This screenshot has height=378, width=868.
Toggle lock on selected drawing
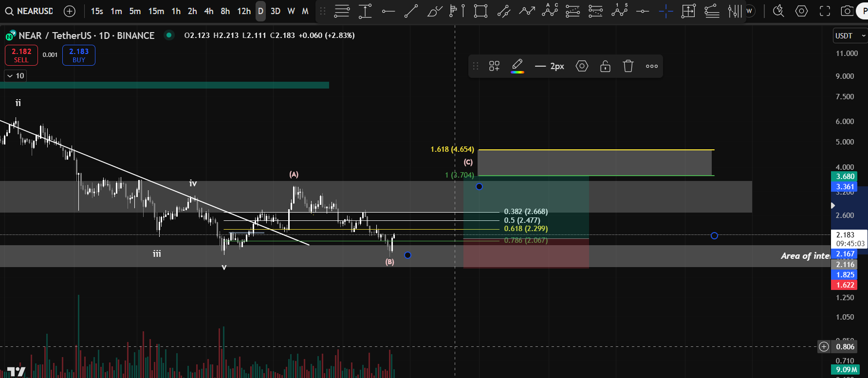coord(605,66)
